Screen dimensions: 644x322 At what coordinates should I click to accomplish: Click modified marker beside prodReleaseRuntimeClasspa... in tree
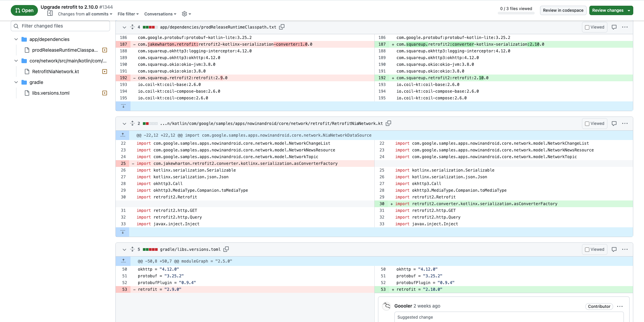[x=105, y=50]
